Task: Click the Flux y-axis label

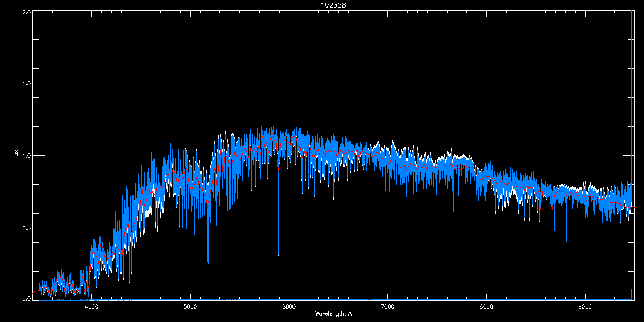Action: point(16,156)
